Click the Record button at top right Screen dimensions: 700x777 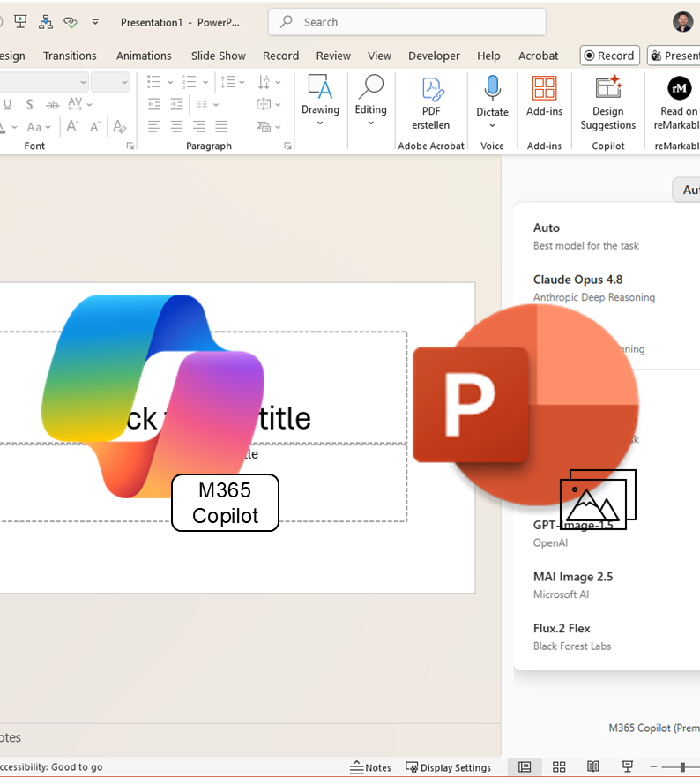pos(610,56)
